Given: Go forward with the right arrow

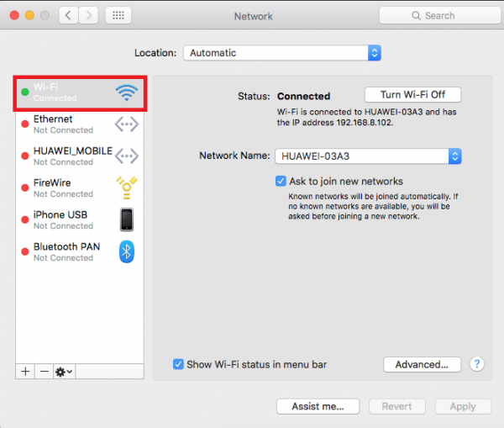Looking at the screenshot, I should (x=88, y=15).
